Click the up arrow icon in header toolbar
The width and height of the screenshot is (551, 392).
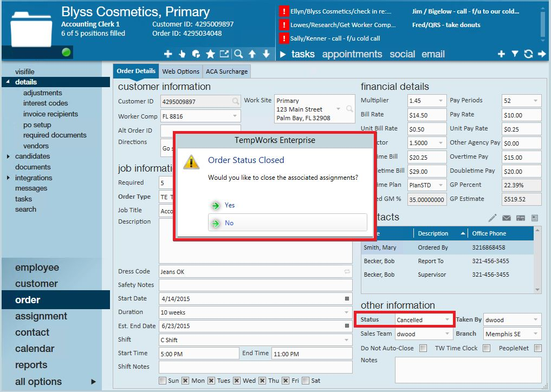tap(252, 54)
